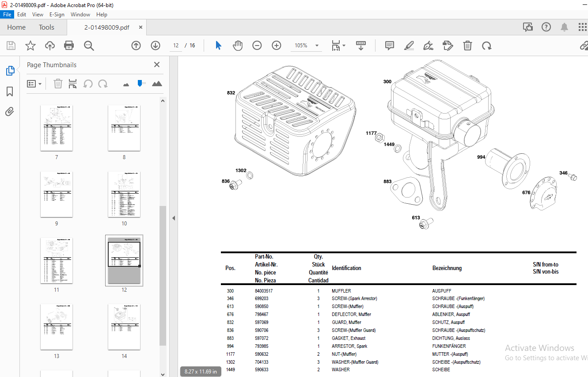Click the link sharing icon at the toolbar end
588x377 pixels.
pyautogui.click(x=584, y=46)
